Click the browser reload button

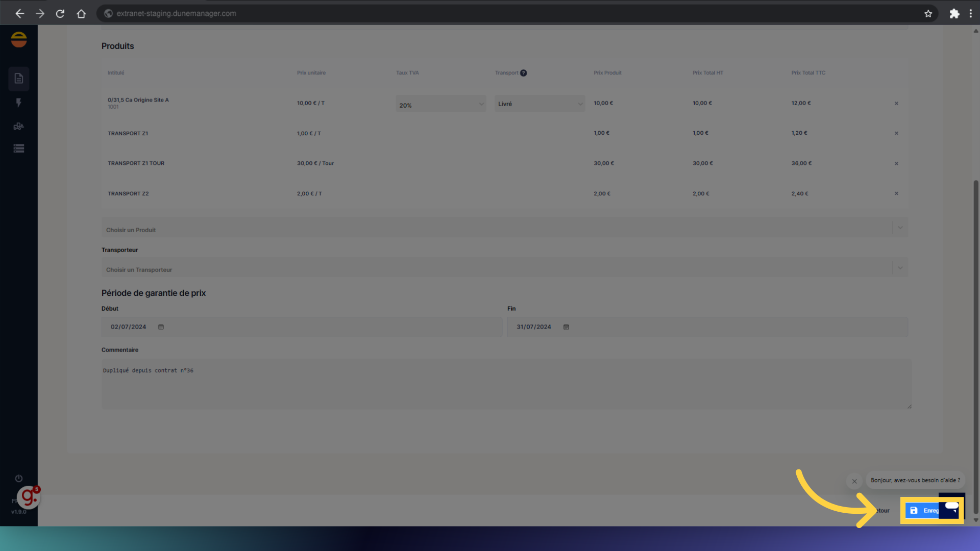60,14
